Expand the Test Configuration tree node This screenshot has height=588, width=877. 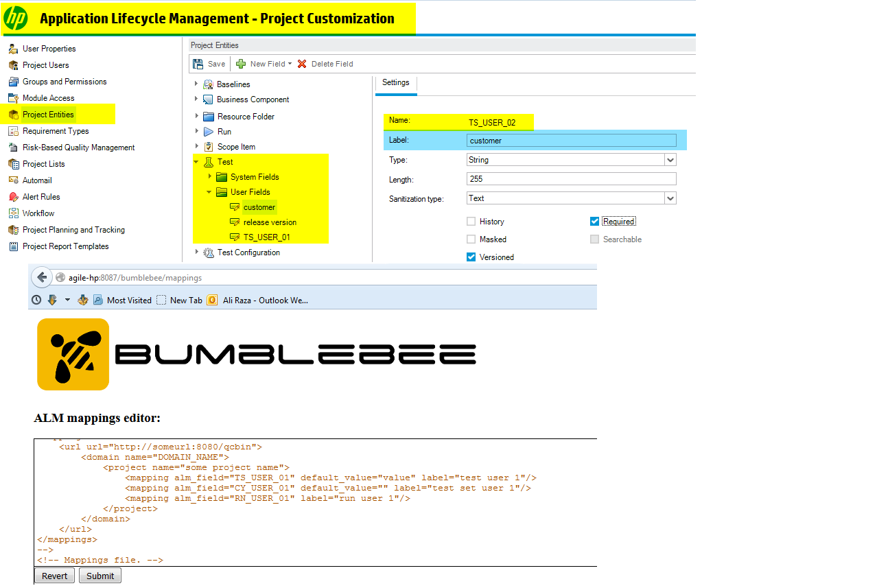tap(196, 252)
